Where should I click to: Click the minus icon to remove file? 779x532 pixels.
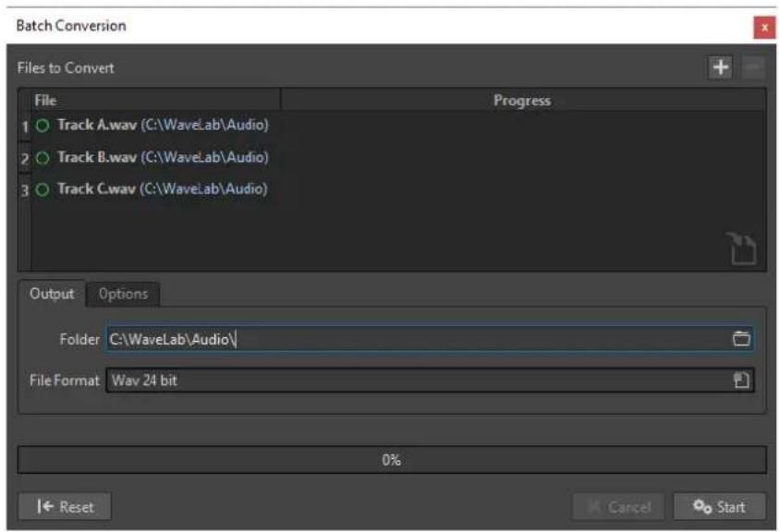tap(753, 67)
